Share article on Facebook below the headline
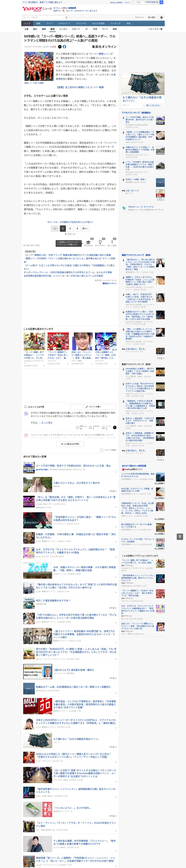The image size is (186, 868). 64,47
